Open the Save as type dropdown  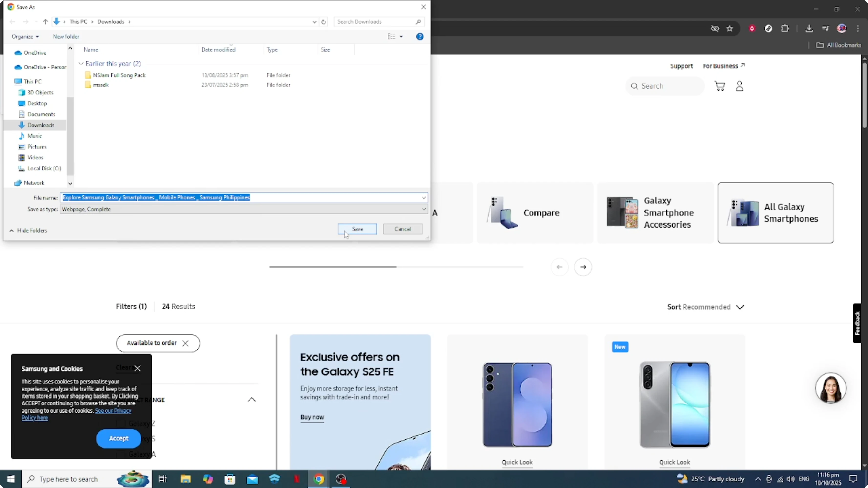click(244, 209)
